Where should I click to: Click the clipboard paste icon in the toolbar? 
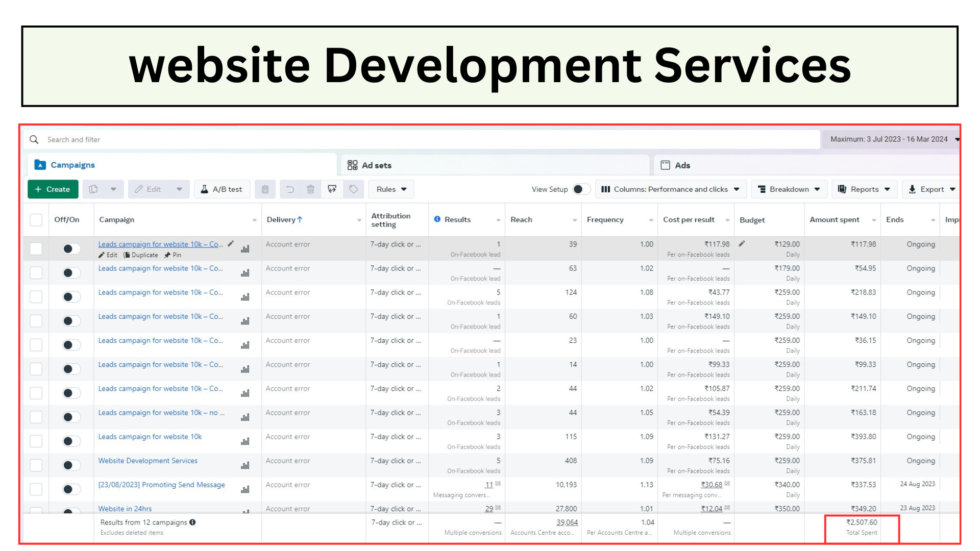pos(265,189)
